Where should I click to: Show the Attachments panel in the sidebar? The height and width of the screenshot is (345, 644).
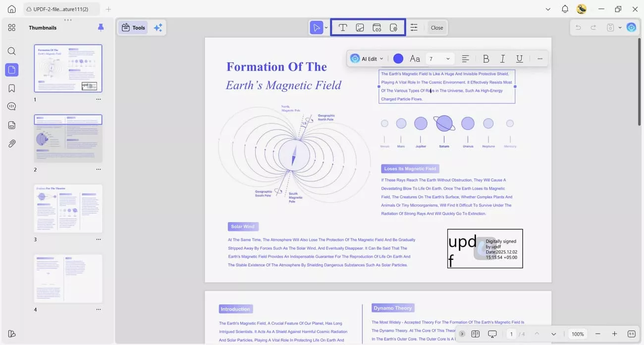11,143
